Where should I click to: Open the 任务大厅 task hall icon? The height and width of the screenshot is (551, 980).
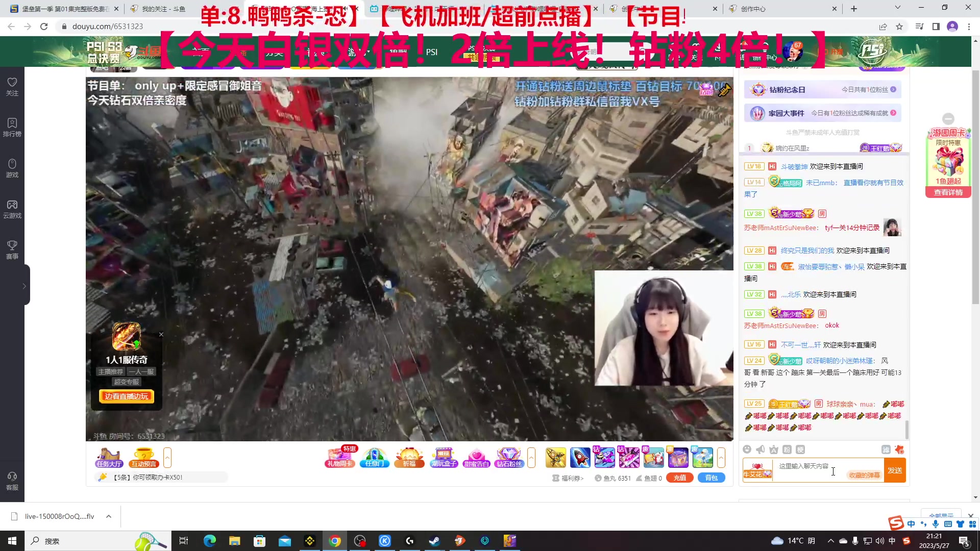click(109, 458)
